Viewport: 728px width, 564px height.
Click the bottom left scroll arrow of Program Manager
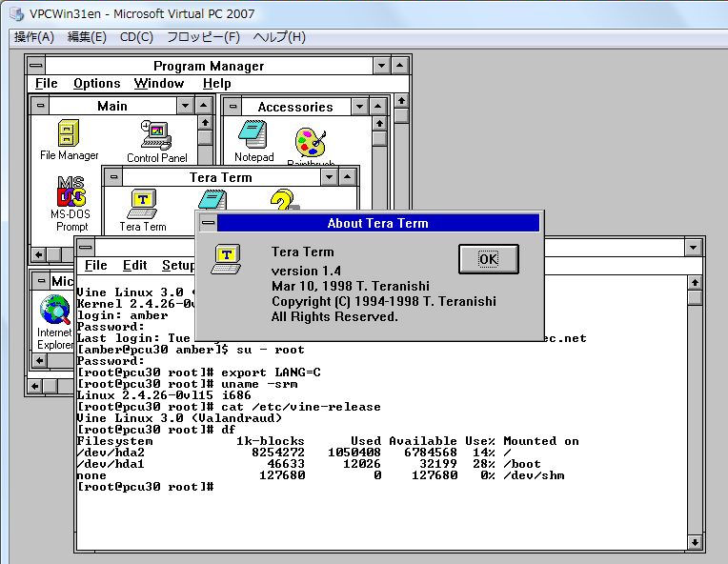point(35,386)
